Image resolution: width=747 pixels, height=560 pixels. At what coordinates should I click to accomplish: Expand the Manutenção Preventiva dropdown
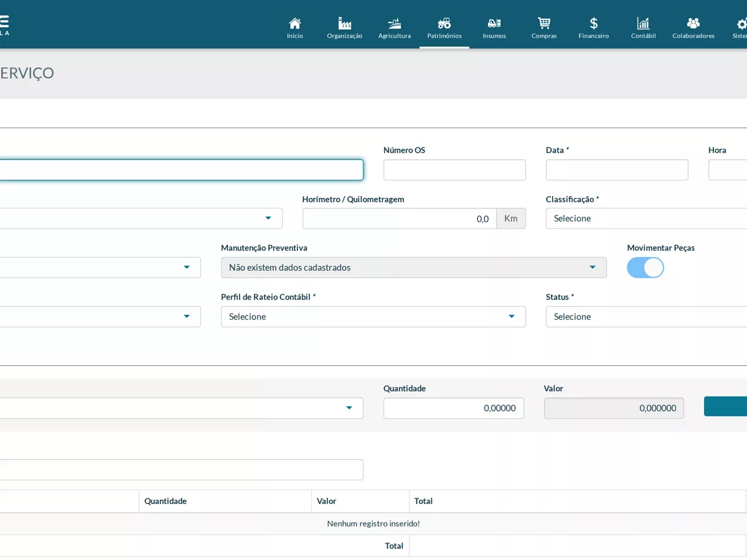pyautogui.click(x=414, y=268)
